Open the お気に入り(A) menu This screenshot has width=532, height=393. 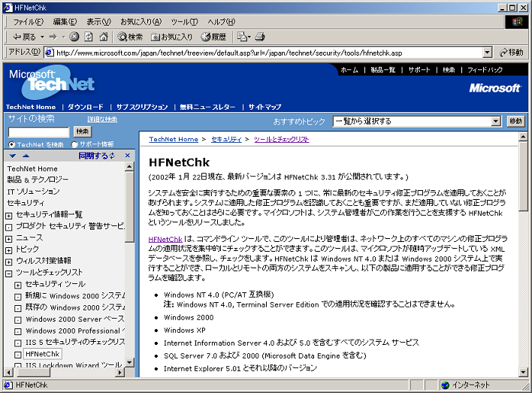tap(141, 22)
